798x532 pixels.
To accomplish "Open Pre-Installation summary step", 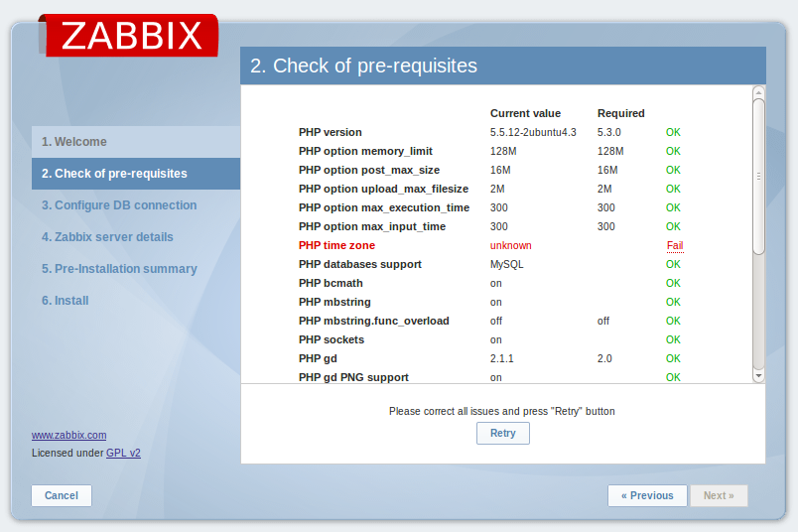I will (119, 269).
